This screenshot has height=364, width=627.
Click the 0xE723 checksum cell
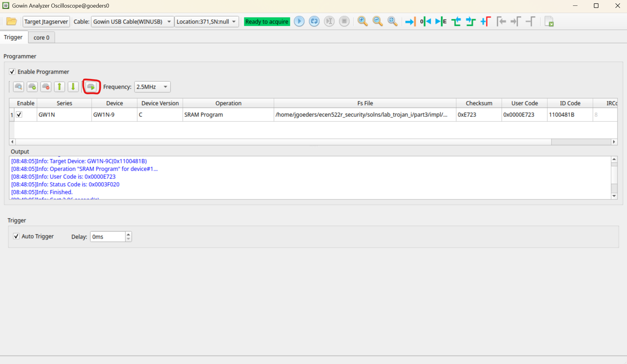479,115
